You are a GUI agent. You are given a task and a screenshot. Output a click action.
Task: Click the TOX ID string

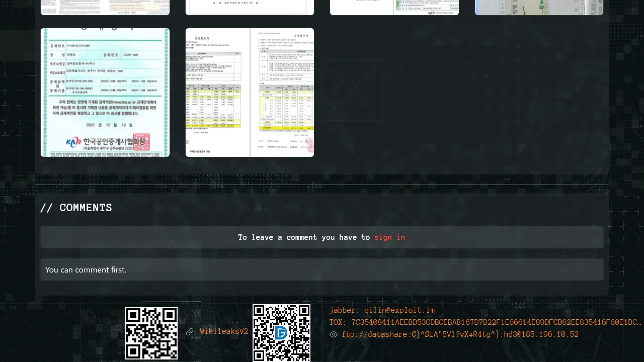coord(485,322)
